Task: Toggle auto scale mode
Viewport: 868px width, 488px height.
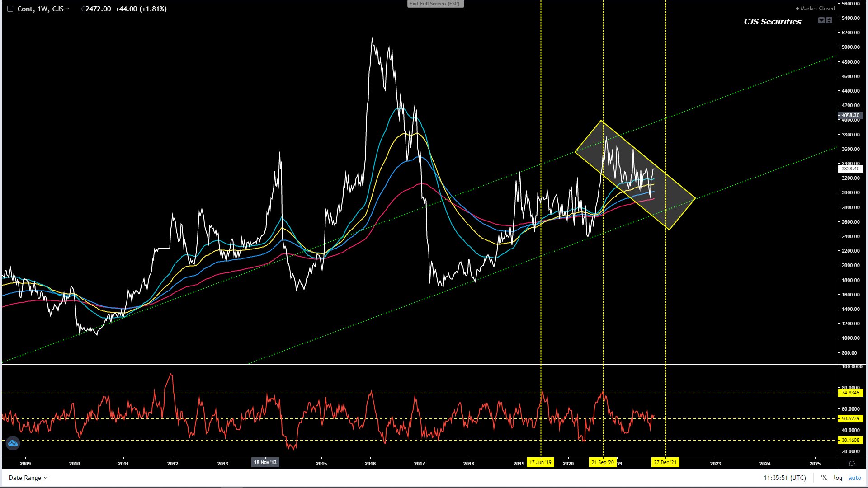Action: tap(854, 478)
